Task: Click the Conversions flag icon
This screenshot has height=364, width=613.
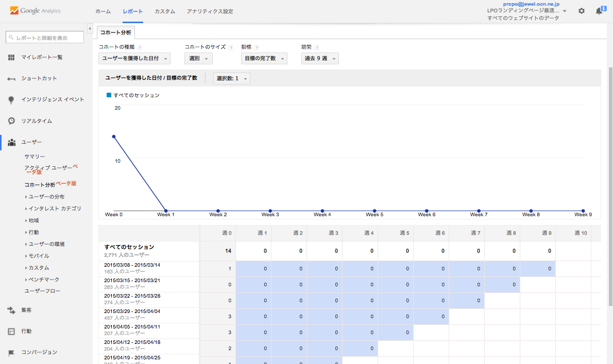Action: (11, 353)
